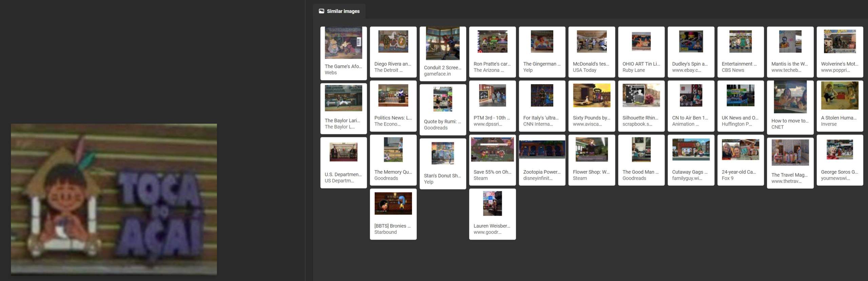Open Flower Shop: W... Steam card
The height and width of the screenshot is (281, 868).
592,160
